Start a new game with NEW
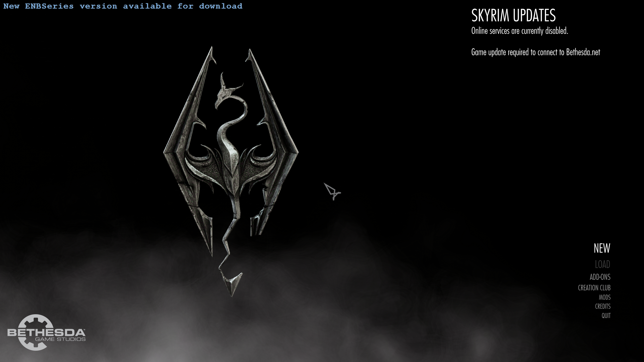Viewport: 644px width, 362px height. [602, 248]
